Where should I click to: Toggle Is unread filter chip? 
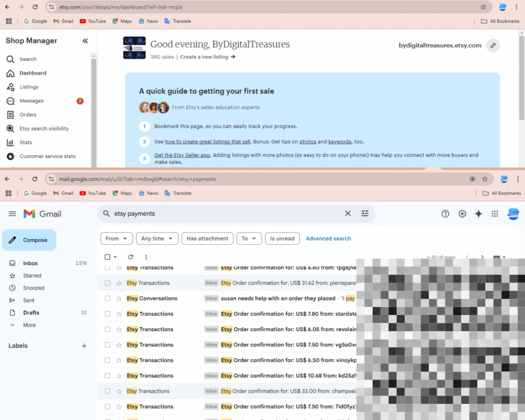(282, 238)
